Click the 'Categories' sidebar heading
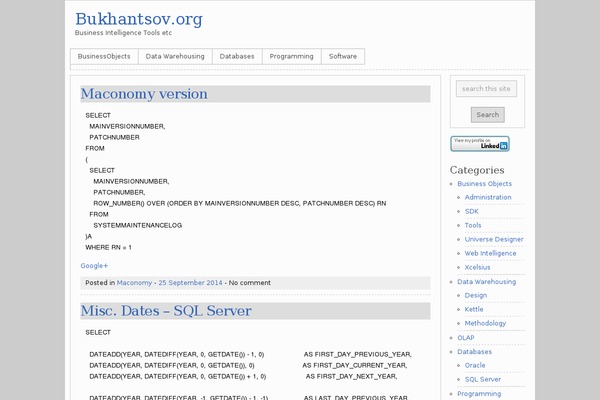This screenshot has height=400, width=600. click(477, 170)
